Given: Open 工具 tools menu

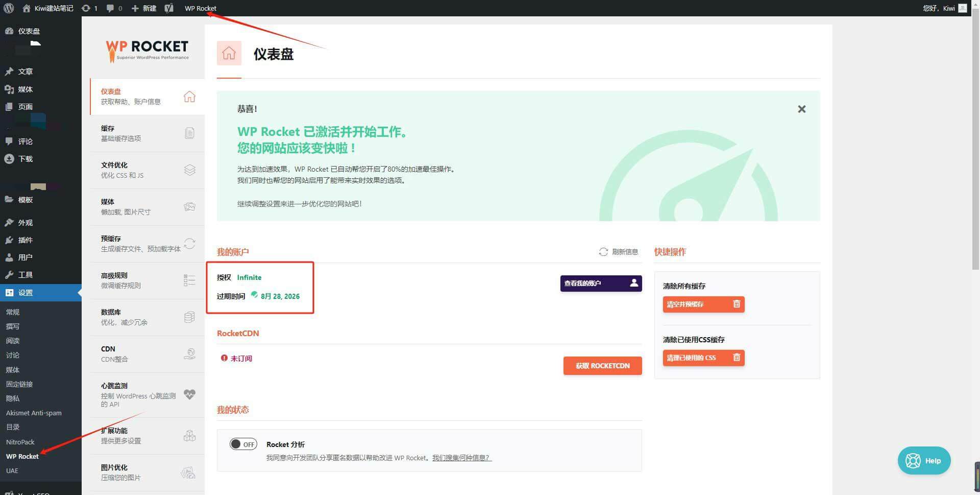Looking at the screenshot, I should 41,274.
